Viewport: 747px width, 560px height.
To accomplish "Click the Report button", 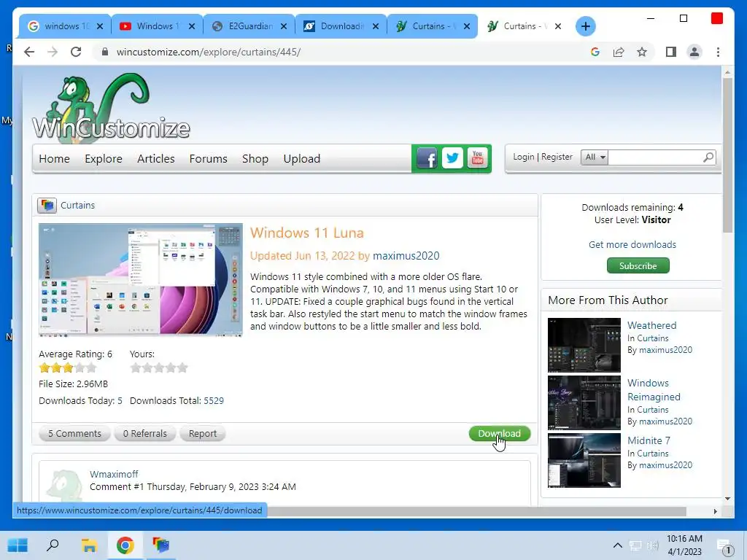I will 203,433.
